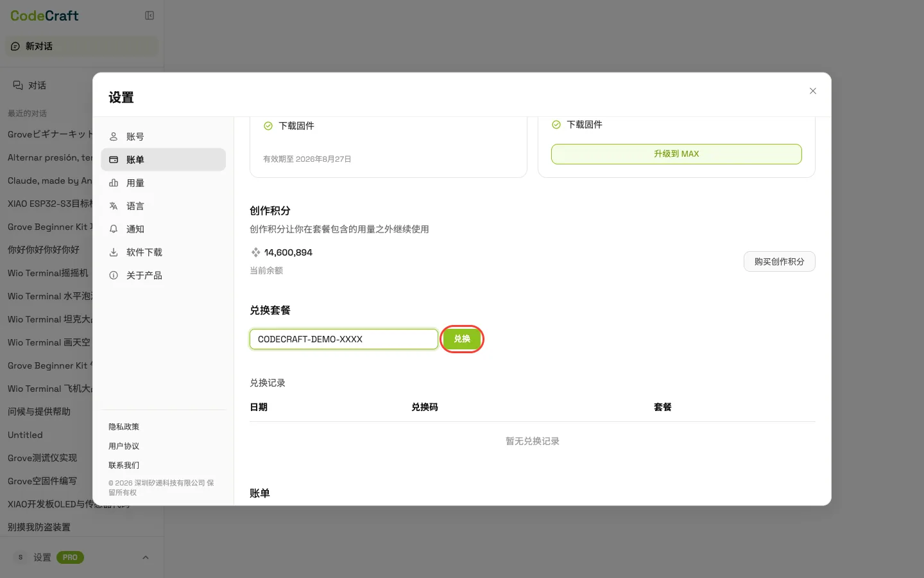Open the 账号 settings tab

click(163, 137)
